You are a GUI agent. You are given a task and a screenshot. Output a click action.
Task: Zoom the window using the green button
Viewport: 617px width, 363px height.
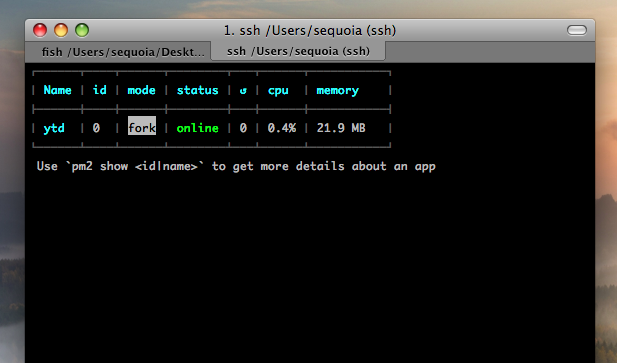(x=82, y=30)
